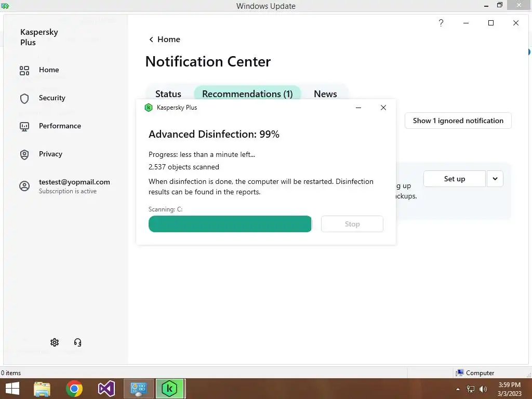
Task: Minimize the Advanced Disinfection dialog
Action: pyautogui.click(x=358, y=108)
